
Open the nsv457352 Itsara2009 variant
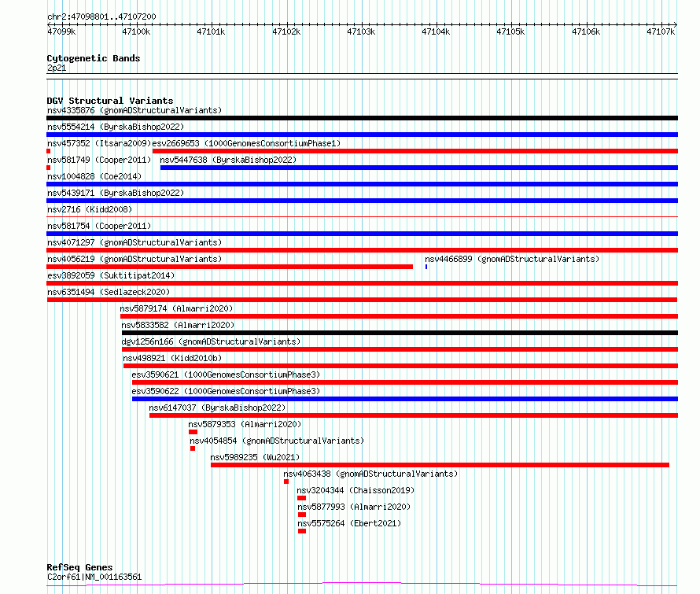click(x=99, y=143)
